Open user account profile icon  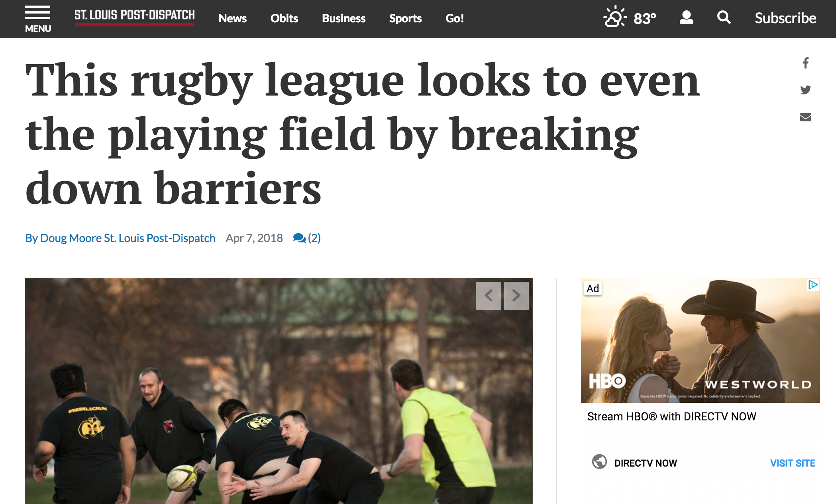(x=686, y=18)
